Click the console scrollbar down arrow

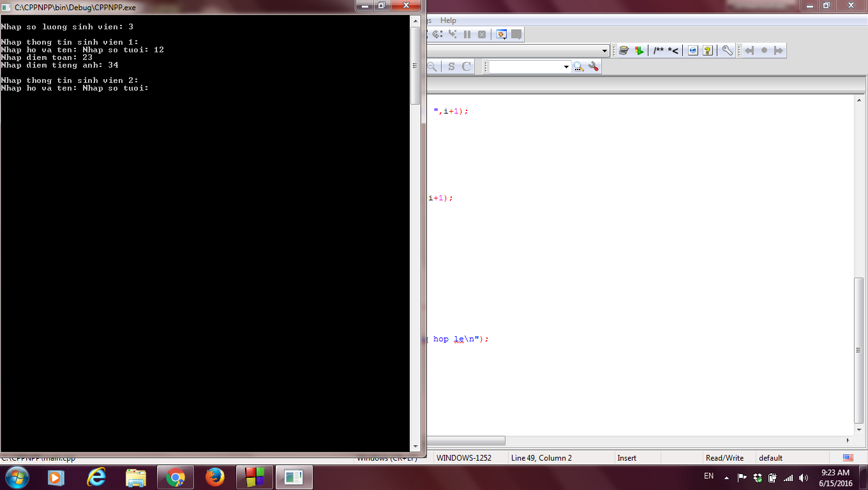coord(415,447)
